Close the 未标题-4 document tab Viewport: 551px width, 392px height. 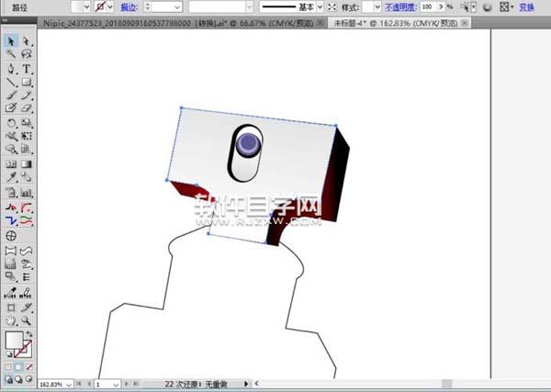tap(464, 23)
